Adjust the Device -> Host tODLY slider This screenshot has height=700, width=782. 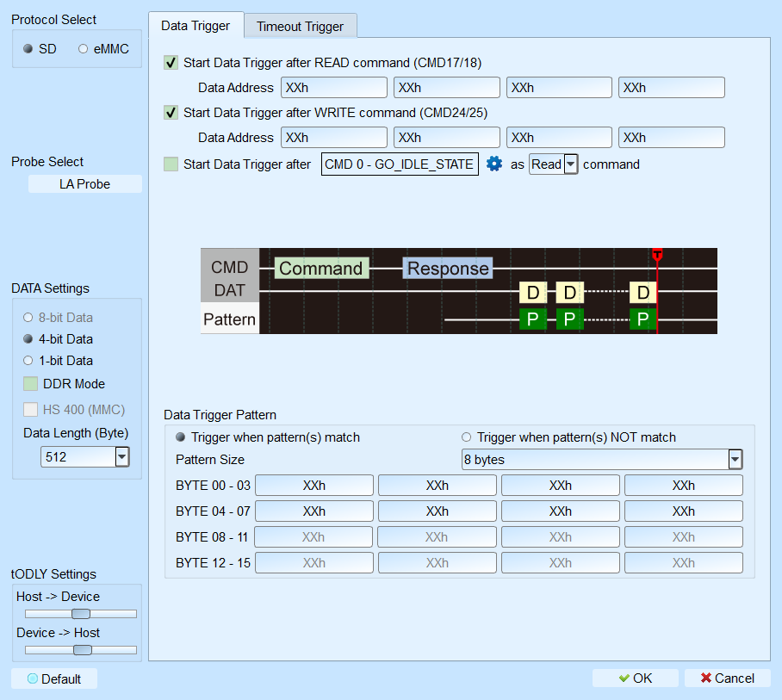[x=83, y=650]
